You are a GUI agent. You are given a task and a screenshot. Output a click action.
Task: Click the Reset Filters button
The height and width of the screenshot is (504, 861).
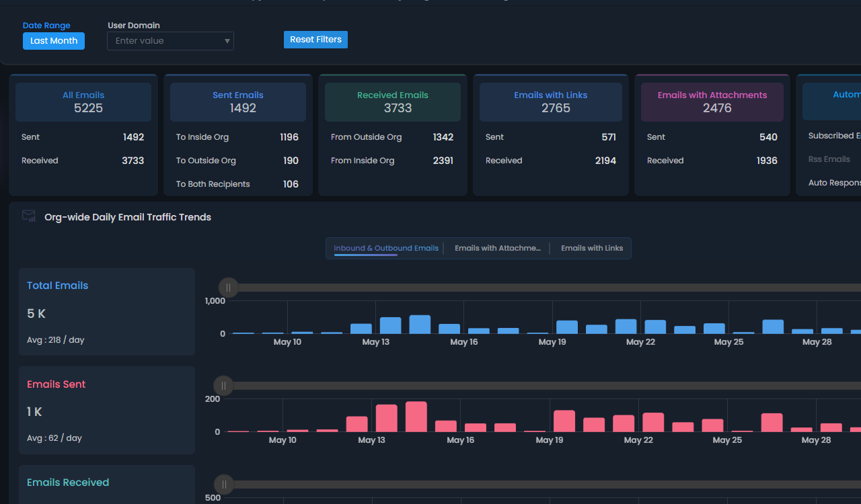315,39
